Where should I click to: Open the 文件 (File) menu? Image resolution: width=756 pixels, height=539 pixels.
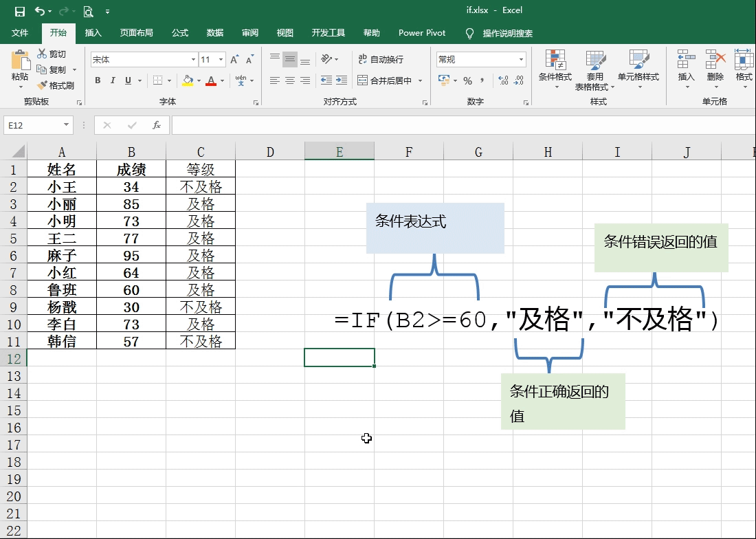tap(20, 33)
